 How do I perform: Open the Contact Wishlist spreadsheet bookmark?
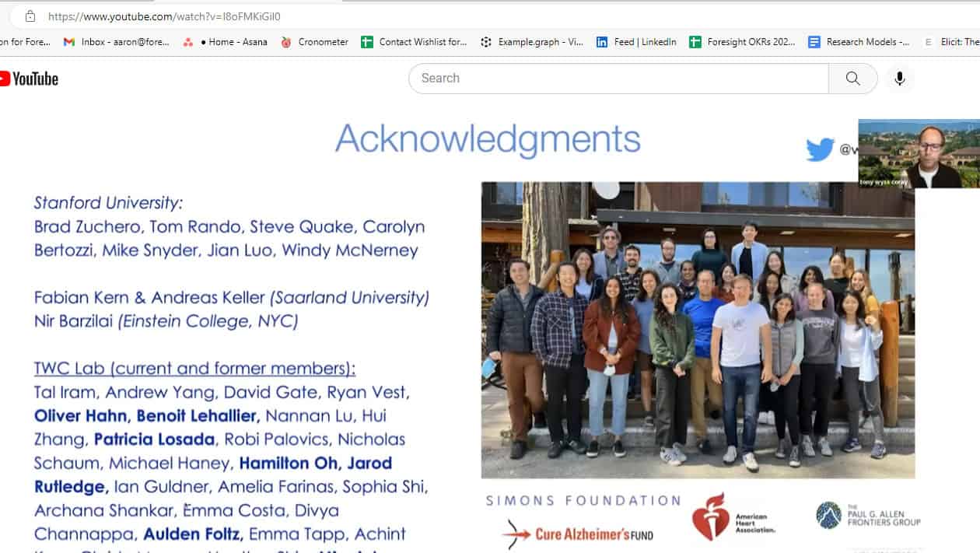[415, 42]
